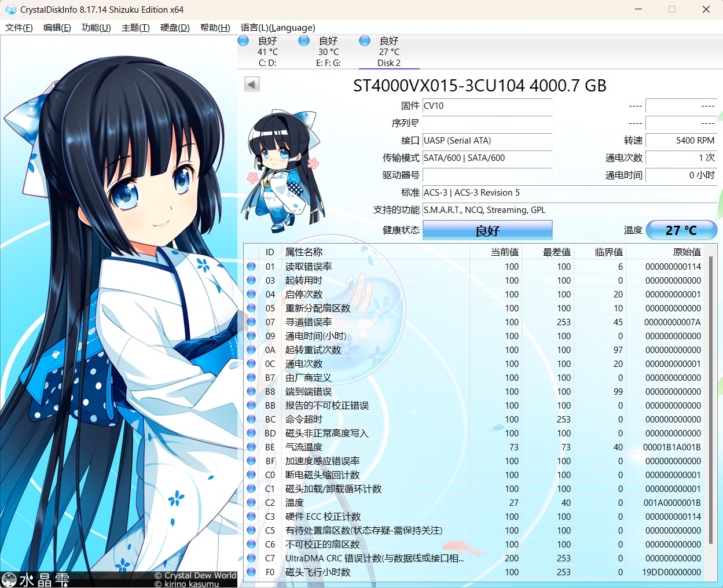Click status orb of row BC 命令超时
The width and height of the screenshot is (723, 588).
[251, 419]
